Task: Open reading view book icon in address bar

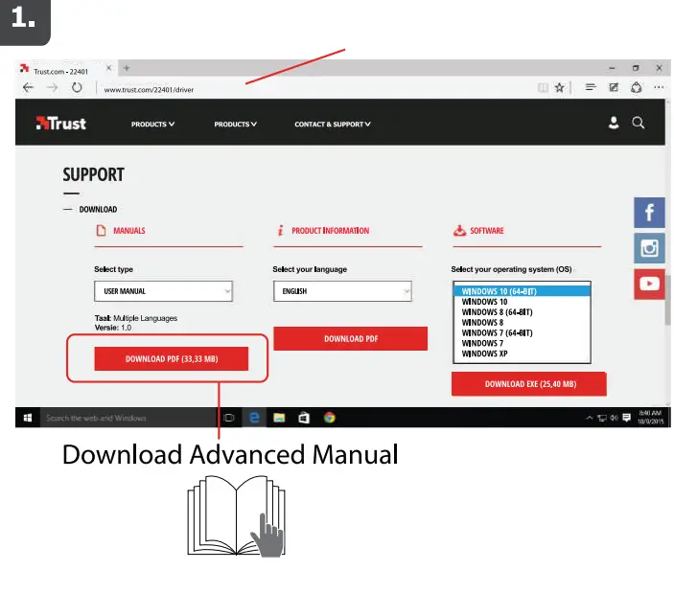Action: coord(543,88)
